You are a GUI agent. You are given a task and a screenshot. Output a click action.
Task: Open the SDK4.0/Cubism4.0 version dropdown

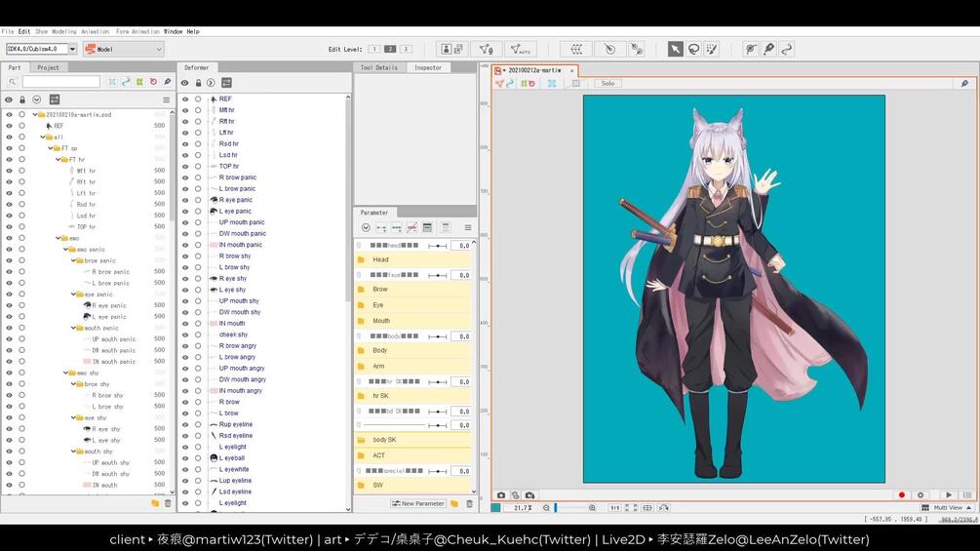[x=72, y=49]
